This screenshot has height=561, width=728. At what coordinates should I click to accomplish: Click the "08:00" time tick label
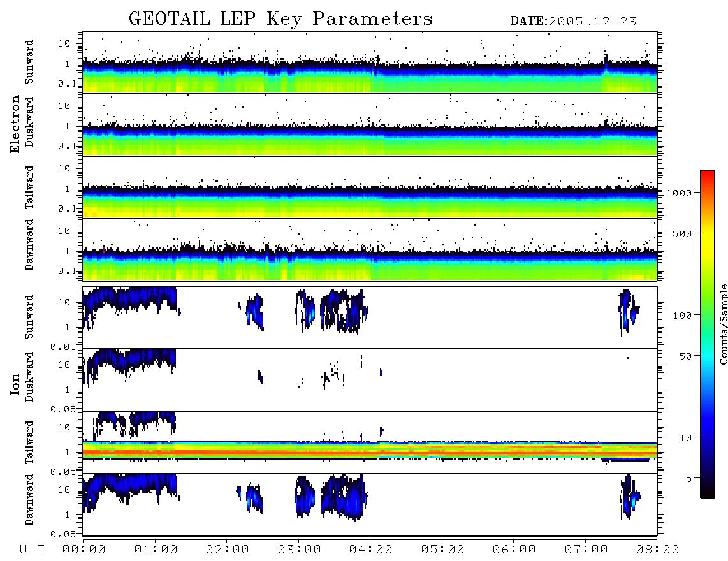coord(658,550)
